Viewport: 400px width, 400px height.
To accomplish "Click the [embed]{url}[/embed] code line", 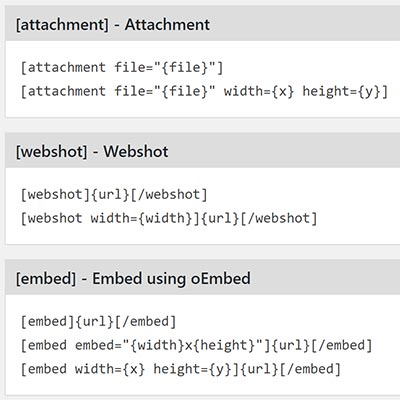I will coord(98,322).
